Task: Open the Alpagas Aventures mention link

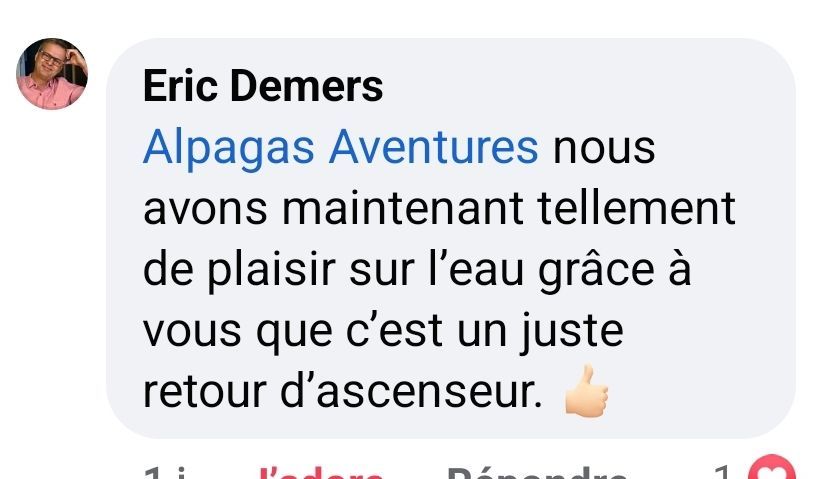Action: [x=341, y=148]
